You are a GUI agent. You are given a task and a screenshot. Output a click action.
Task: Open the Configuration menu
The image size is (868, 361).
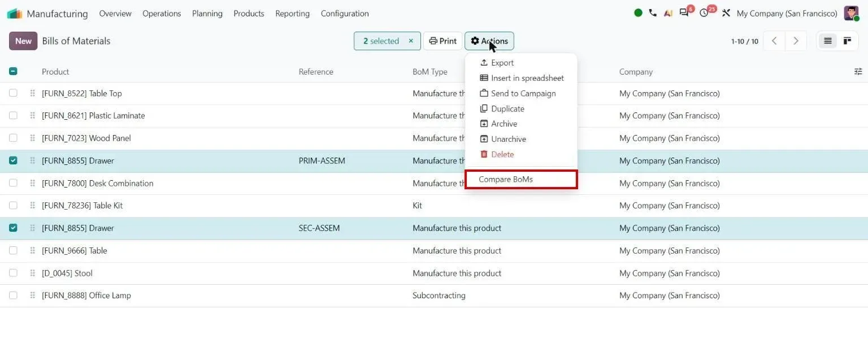coord(345,14)
